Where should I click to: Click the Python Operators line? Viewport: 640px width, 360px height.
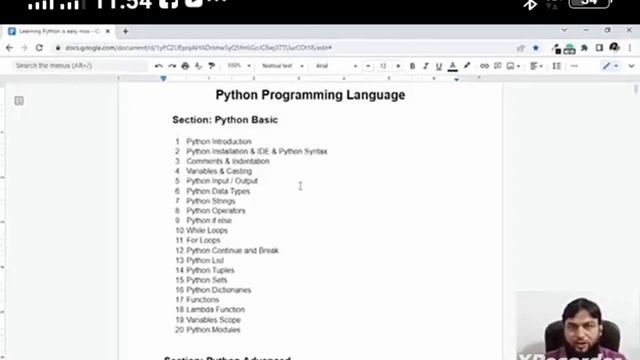[x=216, y=211]
